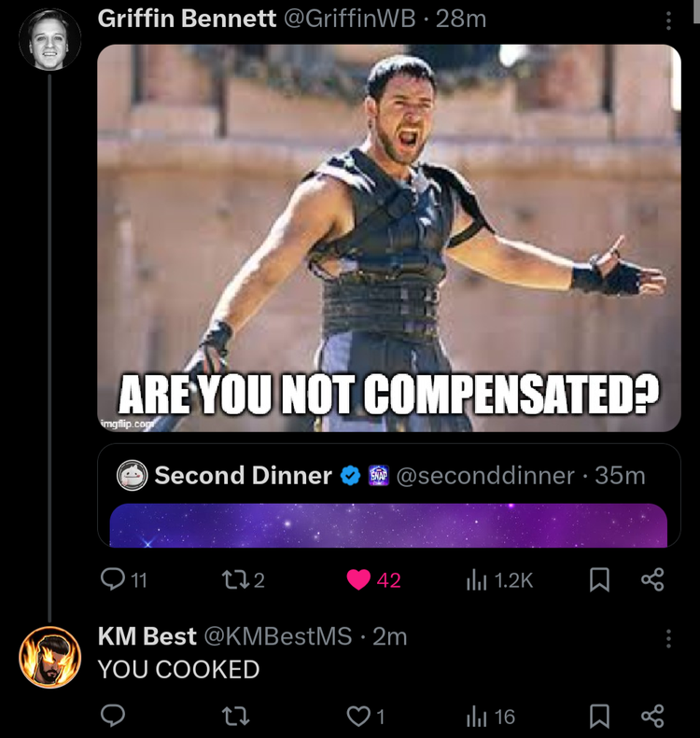Open the quoted Second Dinner post
The width and height of the screenshot is (700, 738).
pyautogui.click(x=389, y=495)
